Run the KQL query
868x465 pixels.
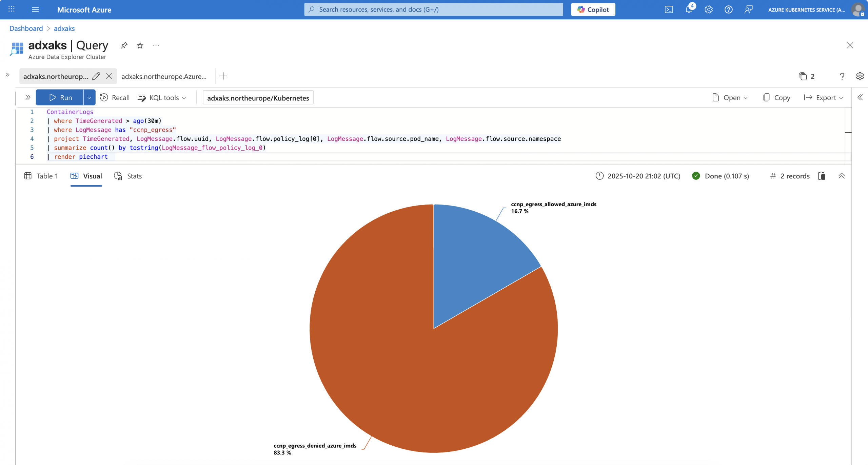click(x=60, y=98)
